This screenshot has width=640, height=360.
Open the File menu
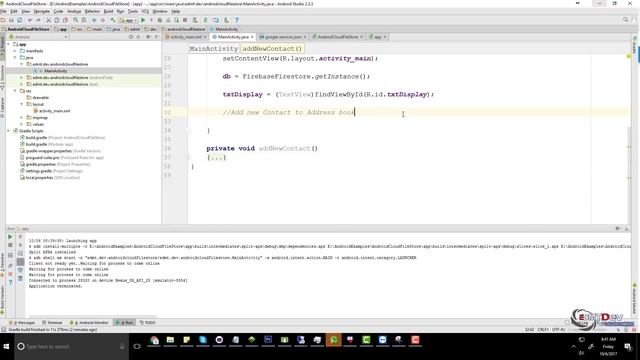point(3,11)
